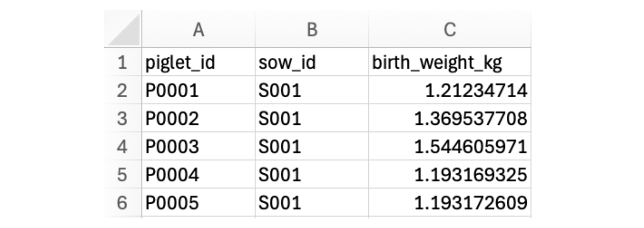Select row 5 header
644x228 pixels.
pos(122,175)
